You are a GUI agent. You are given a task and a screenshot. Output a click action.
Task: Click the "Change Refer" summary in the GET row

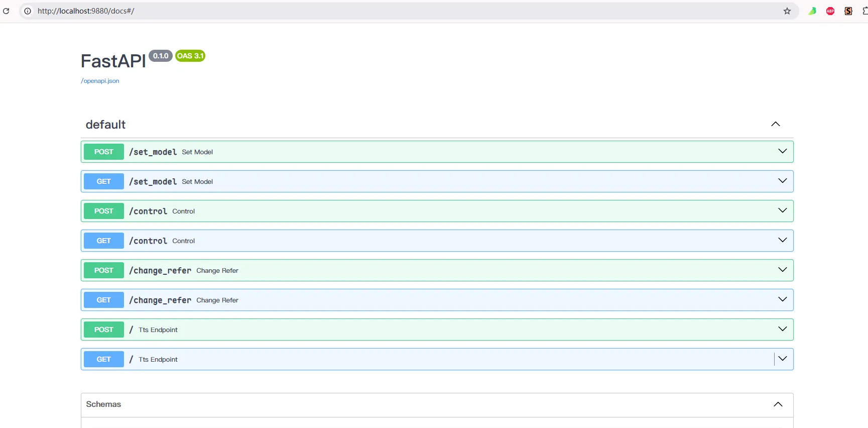tap(217, 300)
